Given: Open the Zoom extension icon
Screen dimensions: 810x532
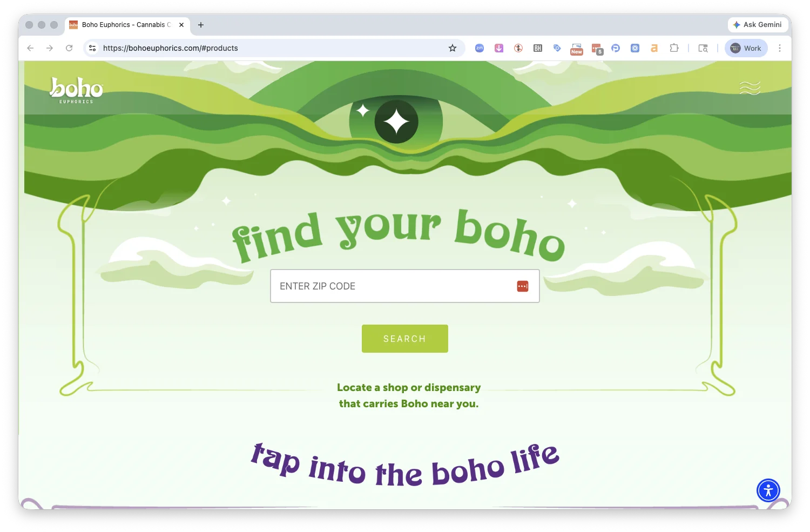Looking at the screenshot, I should (x=479, y=48).
